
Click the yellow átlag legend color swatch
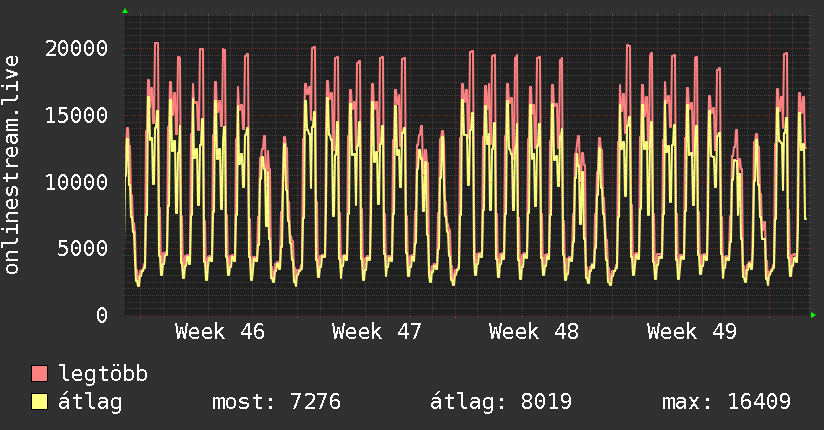pos(40,402)
